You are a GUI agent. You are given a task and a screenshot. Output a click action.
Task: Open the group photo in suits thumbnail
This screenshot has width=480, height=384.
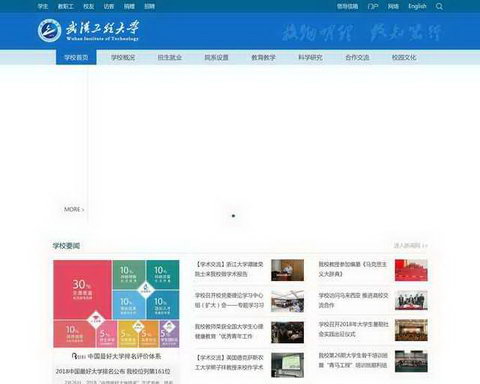(411, 300)
